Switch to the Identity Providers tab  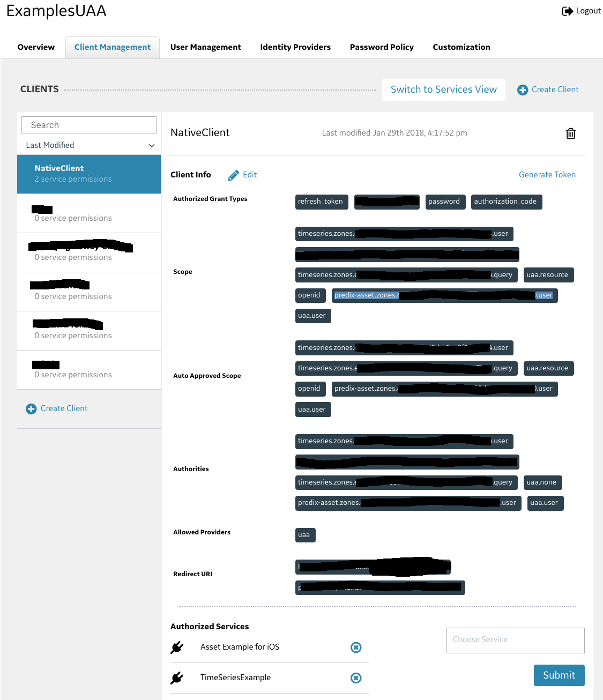(x=295, y=47)
